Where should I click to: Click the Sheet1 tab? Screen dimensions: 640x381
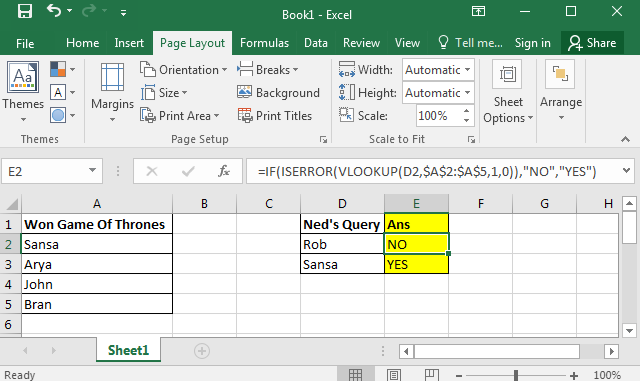(x=128, y=350)
